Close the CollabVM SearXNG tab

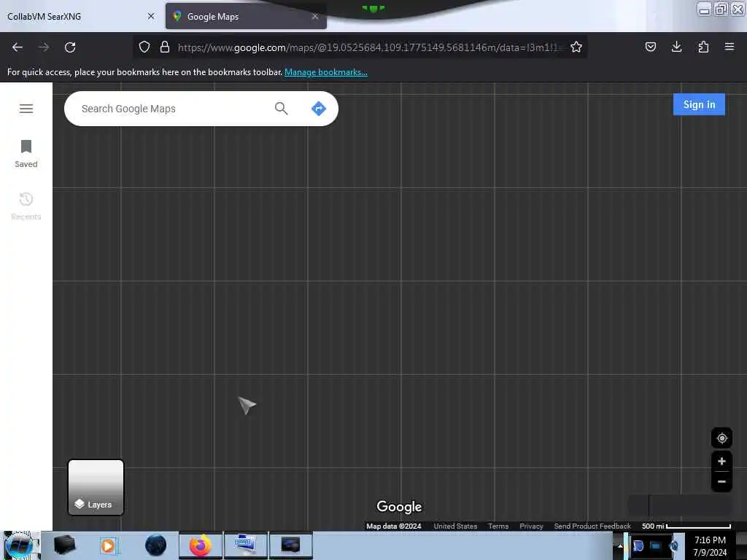click(x=151, y=16)
